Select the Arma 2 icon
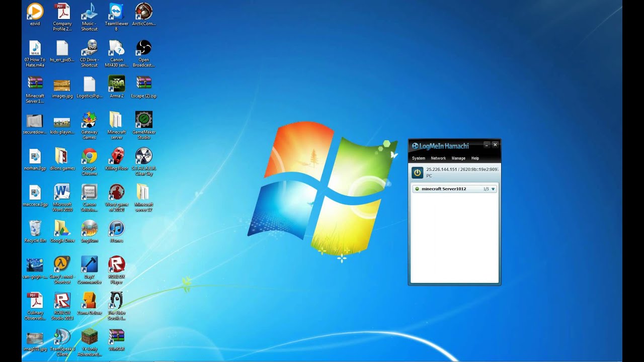This screenshot has height=362, width=644. 116,83
